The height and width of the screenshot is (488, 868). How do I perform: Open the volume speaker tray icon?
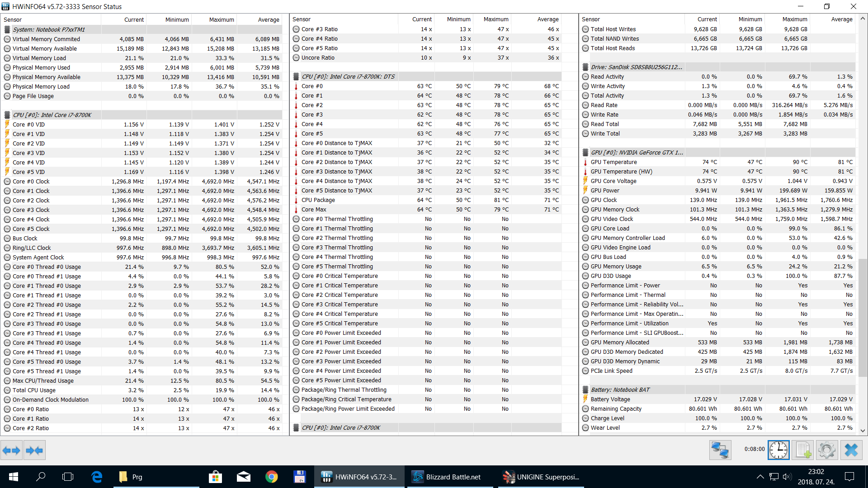(787, 477)
